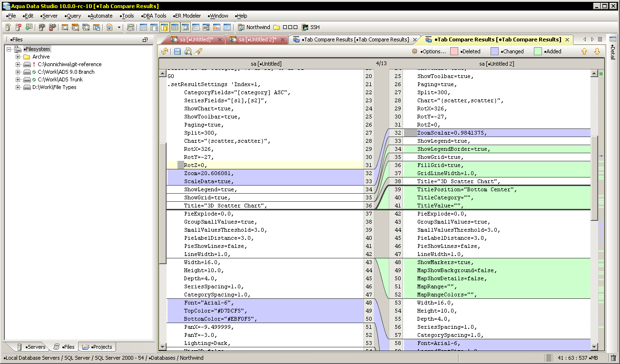The image size is (620, 364).
Task: Collapse the Filesystem root node
Action: [9, 49]
